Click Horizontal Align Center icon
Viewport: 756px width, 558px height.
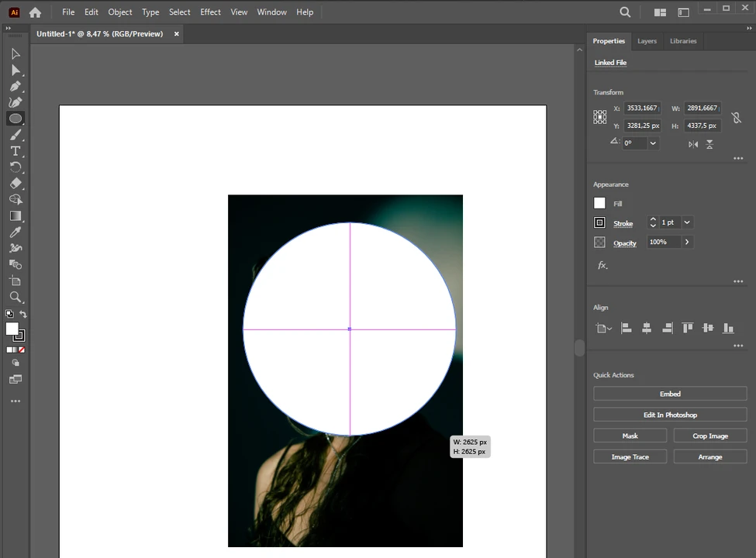pos(647,328)
